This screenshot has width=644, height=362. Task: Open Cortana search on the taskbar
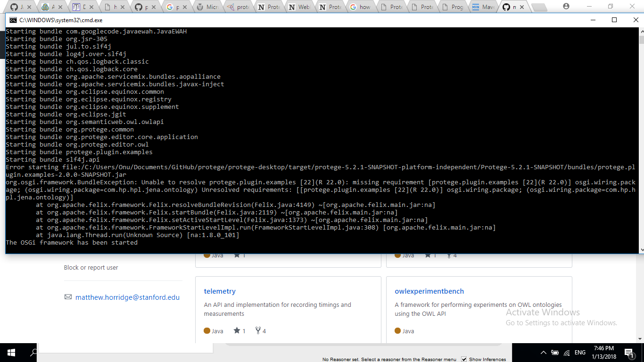coord(33,352)
